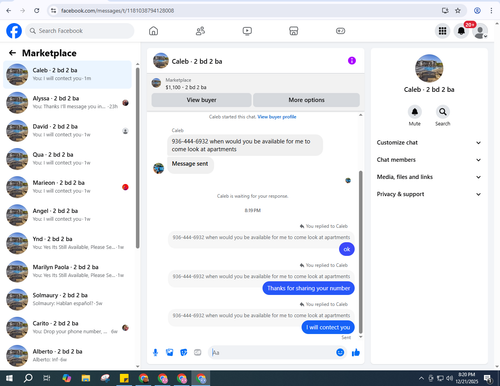
Task: Open Carito conversation in the list
Action: (67, 327)
